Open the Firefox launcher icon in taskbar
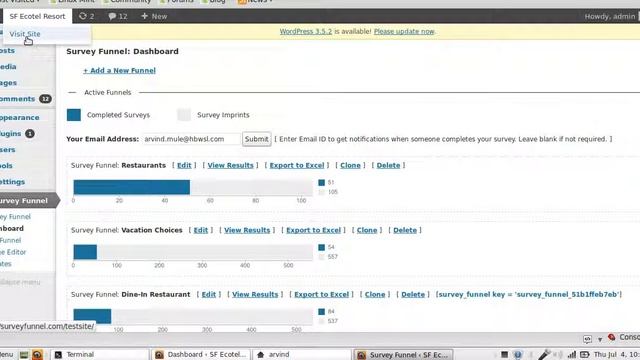 point(37,355)
